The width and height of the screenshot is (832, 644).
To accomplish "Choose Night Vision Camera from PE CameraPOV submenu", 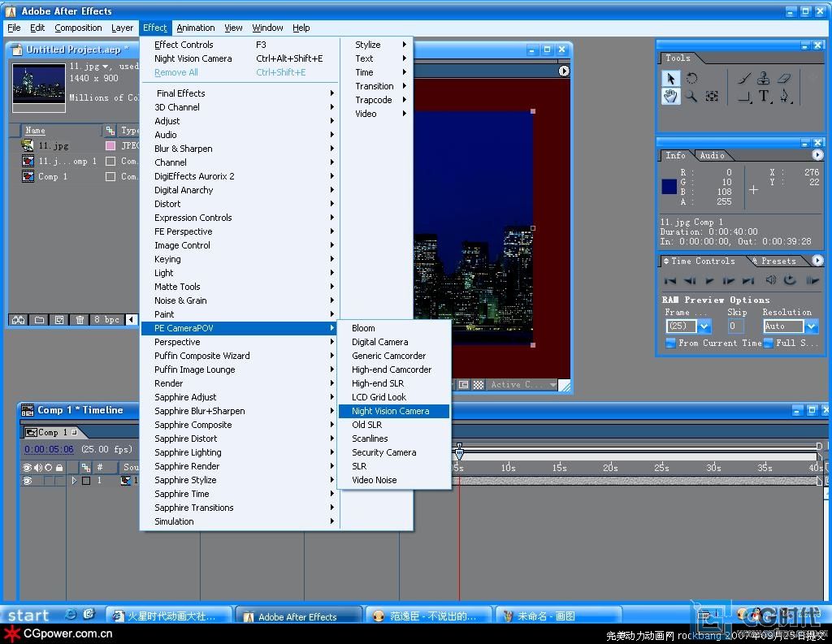I will (393, 411).
